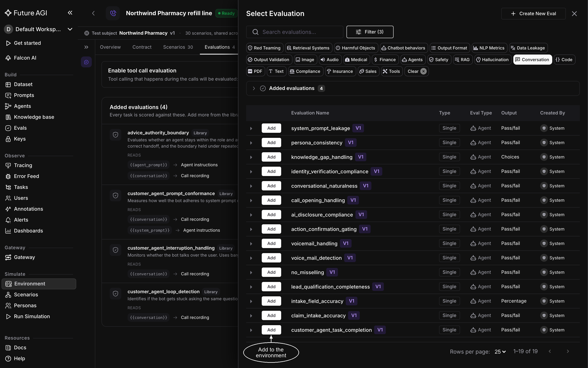
Task: Change the Rows per page dropdown
Action: click(500, 352)
